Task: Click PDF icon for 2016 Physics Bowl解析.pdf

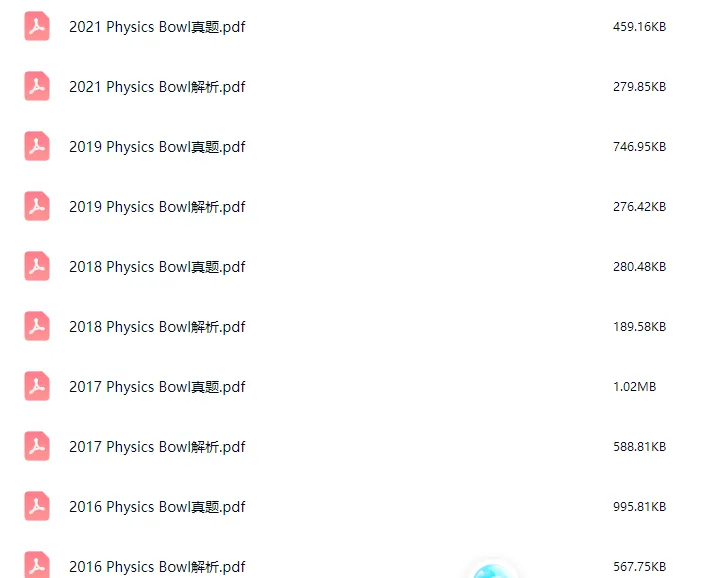Action: [x=37, y=565]
